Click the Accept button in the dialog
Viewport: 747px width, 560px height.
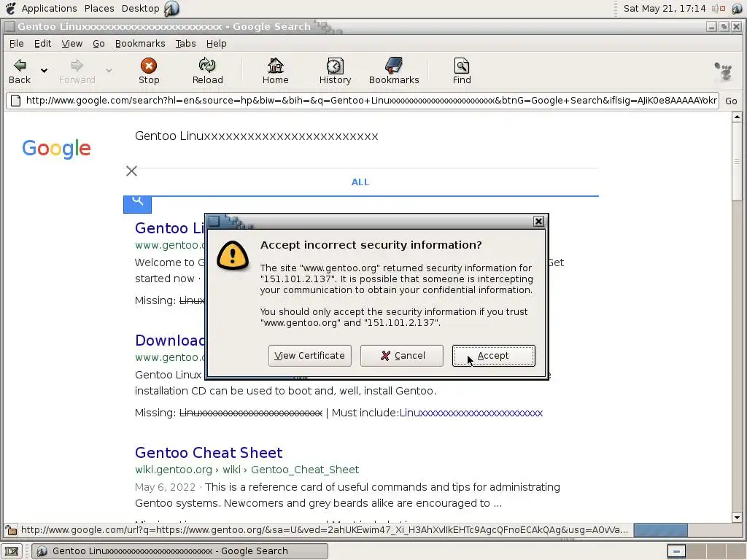point(494,356)
